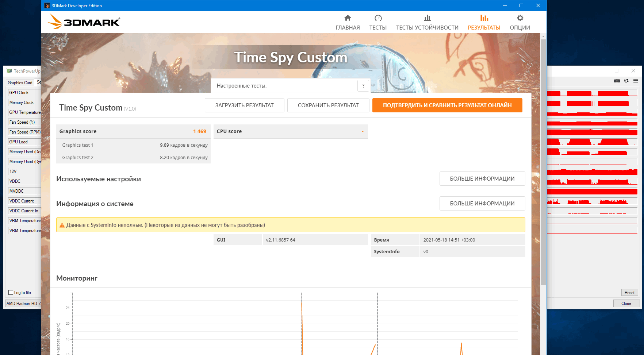The width and height of the screenshot is (644, 355).
Task: Close the GPU-Z window via X
Action: [x=633, y=71]
